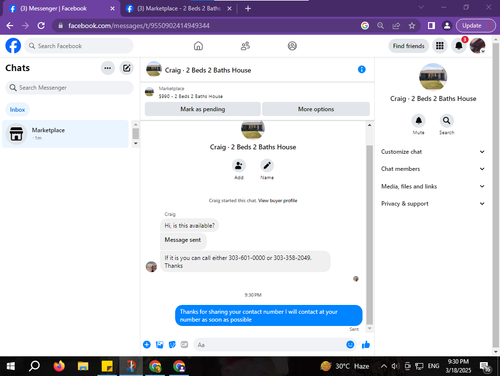Image resolution: width=500 pixels, height=376 pixels.
Task: Open the Marketplace chat thread
Action: [65, 134]
